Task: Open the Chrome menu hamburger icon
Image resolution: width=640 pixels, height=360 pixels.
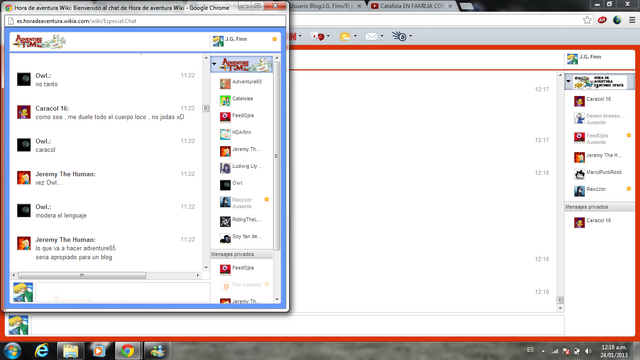Action: (x=632, y=20)
